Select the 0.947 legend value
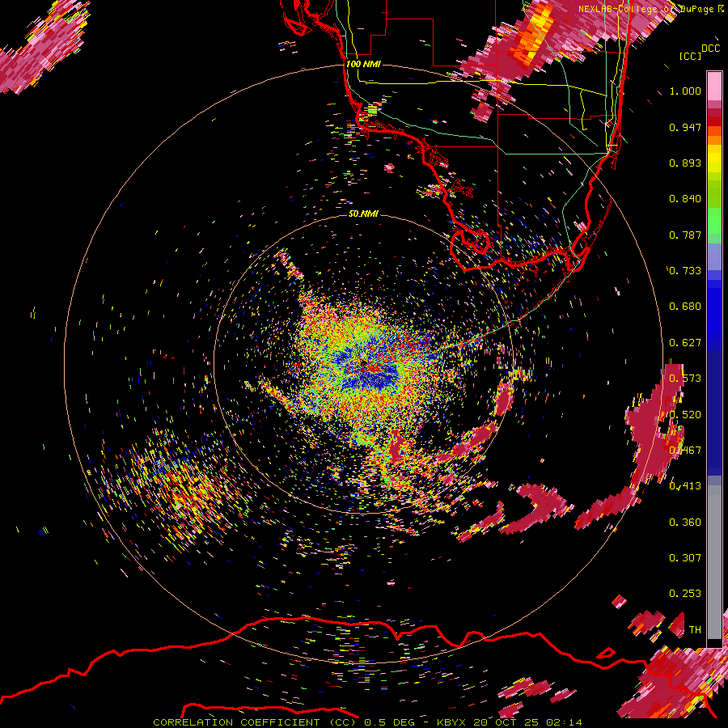Image resolution: width=728 pixels, height=728 pixels. [x=685, y=127]
